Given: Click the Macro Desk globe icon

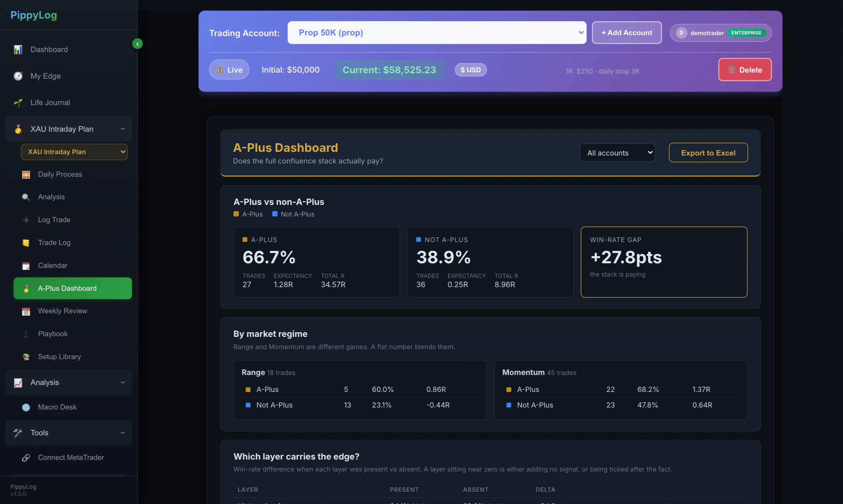Looking at the screenshot, I should coord(26,407).
